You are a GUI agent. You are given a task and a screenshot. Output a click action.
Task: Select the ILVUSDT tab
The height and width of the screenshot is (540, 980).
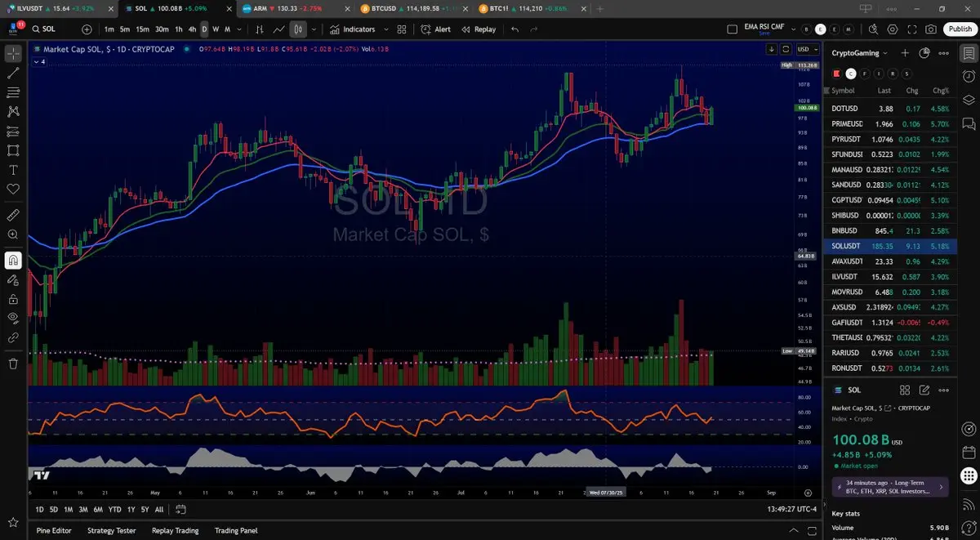pos(61,8)
